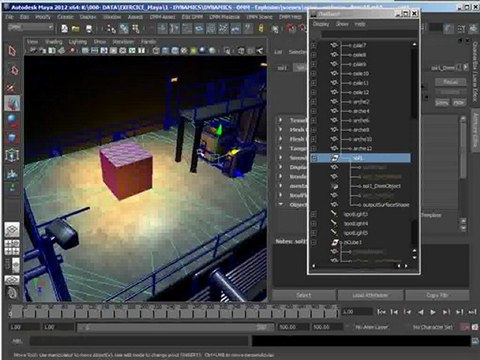This screenshot has width=480, height=360.
Task: Toggle viewport Use All Lights icon
Action: 193,51
